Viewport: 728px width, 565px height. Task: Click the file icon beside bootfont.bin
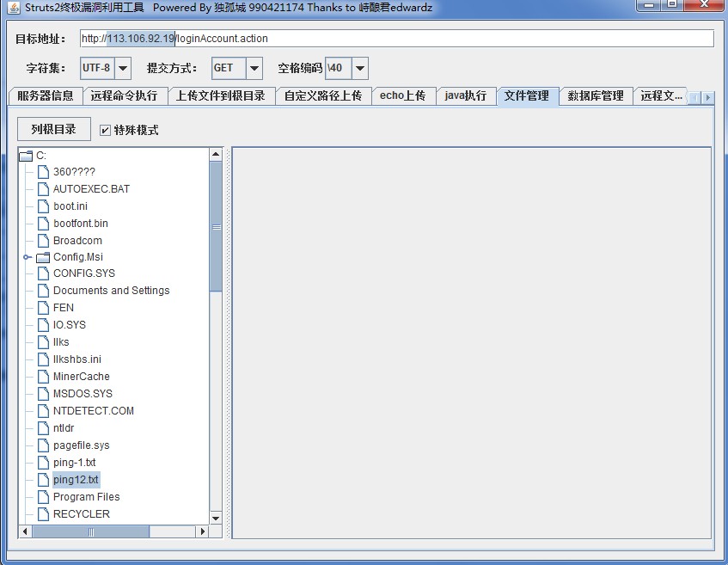(43, 224)
